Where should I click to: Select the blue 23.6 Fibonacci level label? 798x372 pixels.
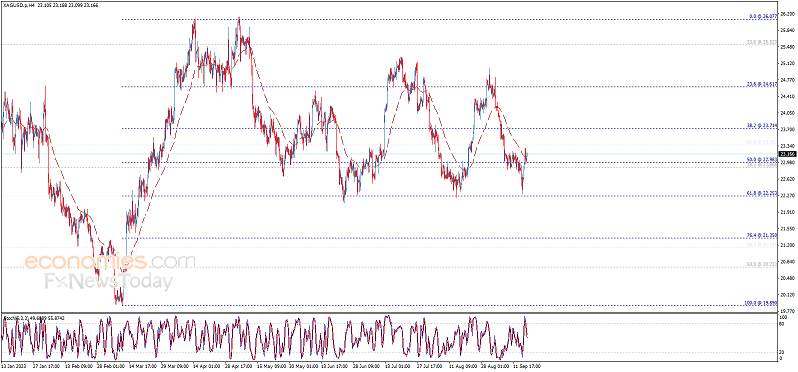[762, 84]
